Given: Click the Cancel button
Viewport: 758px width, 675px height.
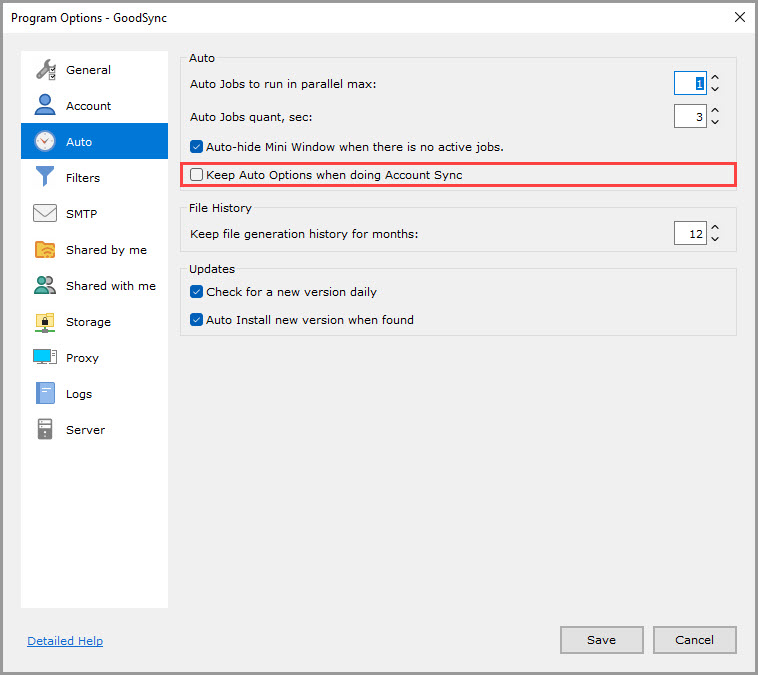Looking at the screenshot, I should click(x=694, y=640).
